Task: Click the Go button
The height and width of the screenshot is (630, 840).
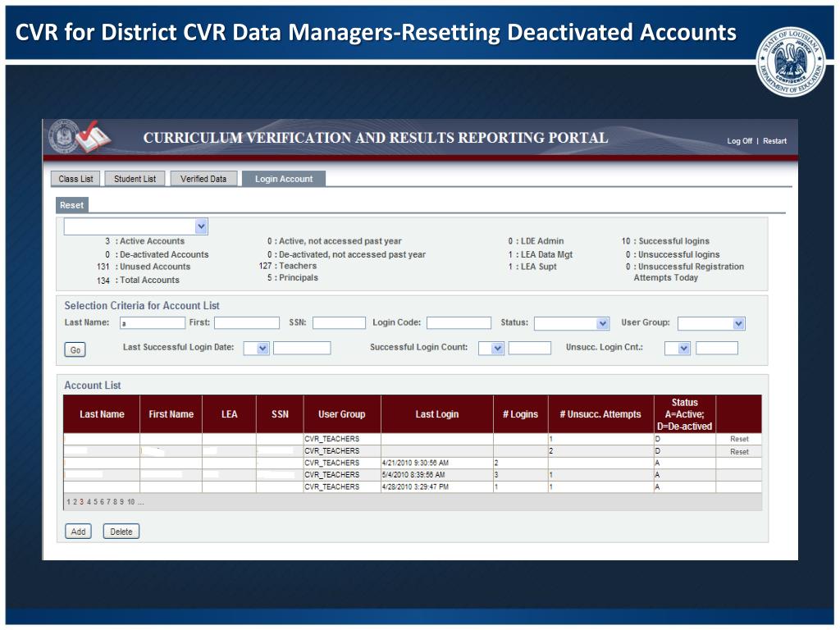Action: [x=75, y=349]
